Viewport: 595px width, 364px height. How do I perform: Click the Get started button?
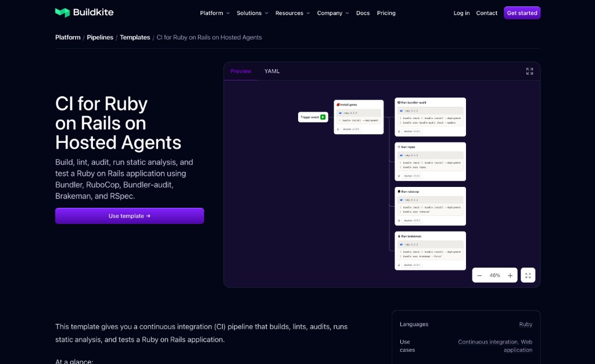[522, 13]
